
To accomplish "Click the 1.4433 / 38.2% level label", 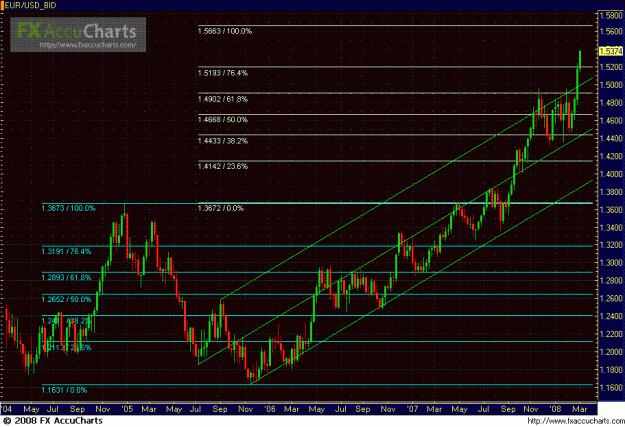I will 223,141.
